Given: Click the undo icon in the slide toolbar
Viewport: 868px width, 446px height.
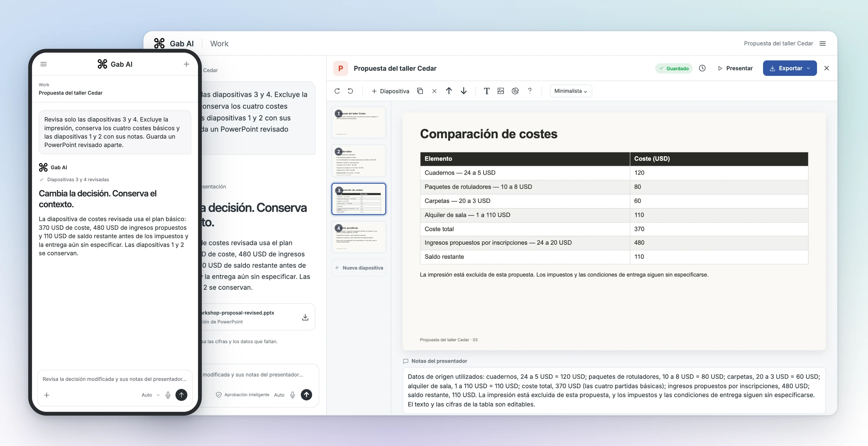Looking at the screenshot, I should 350,91.
